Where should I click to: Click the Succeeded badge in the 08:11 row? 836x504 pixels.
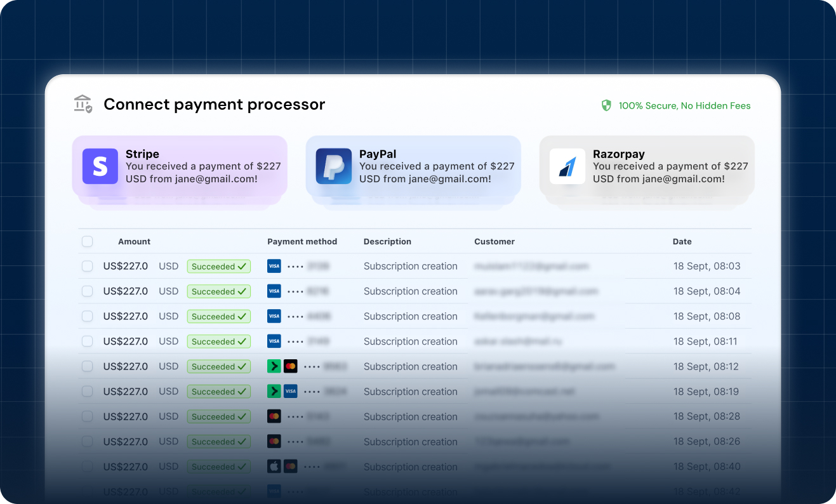[219, 342]
